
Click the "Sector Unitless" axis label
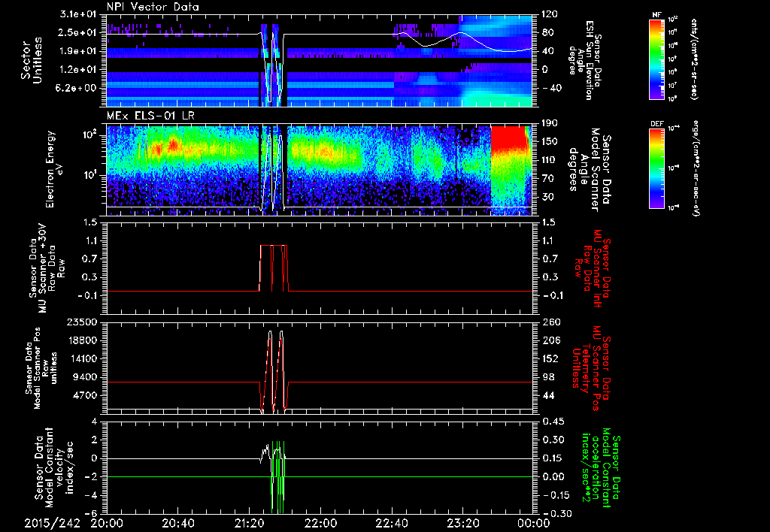(32, 61)
